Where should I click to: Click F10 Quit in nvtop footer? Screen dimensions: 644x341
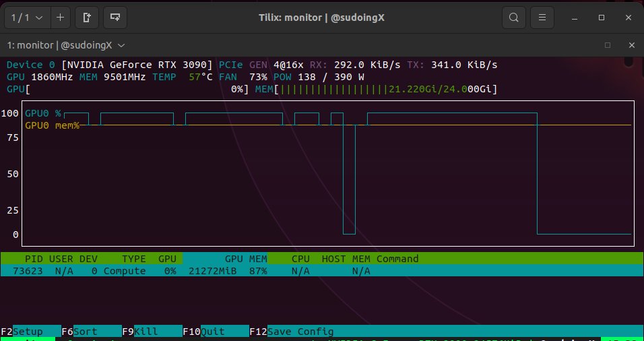(216, 331)
